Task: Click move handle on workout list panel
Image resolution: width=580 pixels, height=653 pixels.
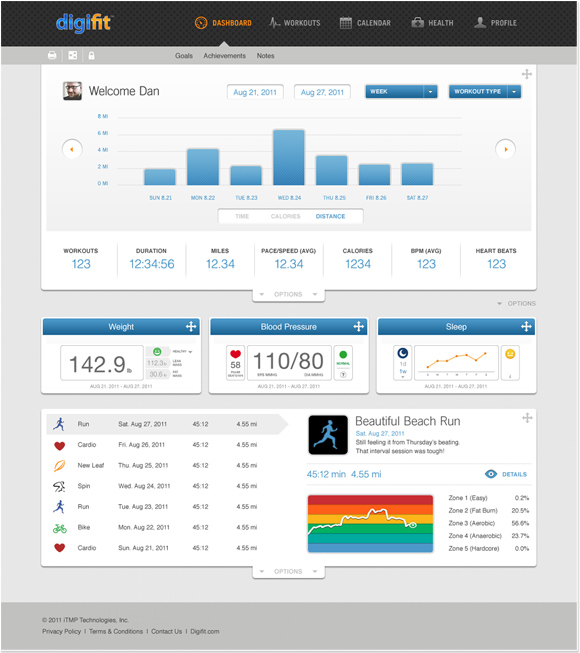Action: click(527, 418)
